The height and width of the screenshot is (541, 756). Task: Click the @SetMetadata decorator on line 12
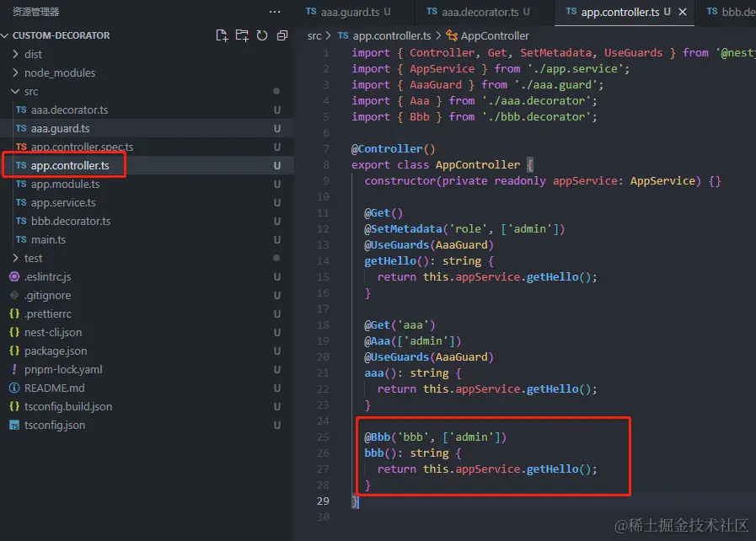403,228
